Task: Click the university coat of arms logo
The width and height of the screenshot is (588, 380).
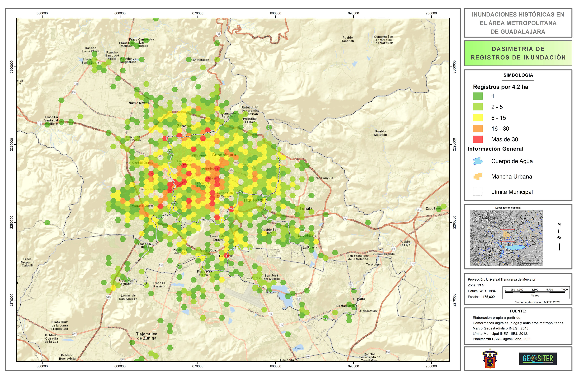Action: (x=490, y=359)
